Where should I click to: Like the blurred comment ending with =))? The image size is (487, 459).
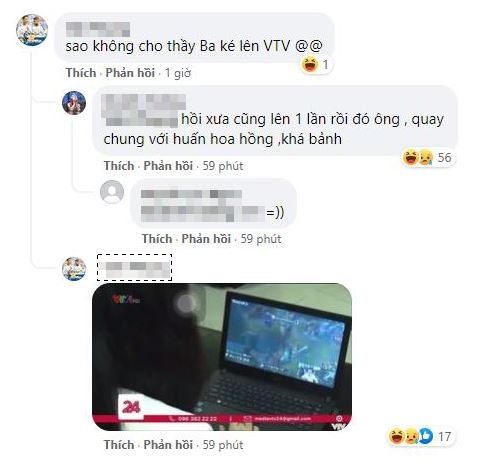[157, 239]
